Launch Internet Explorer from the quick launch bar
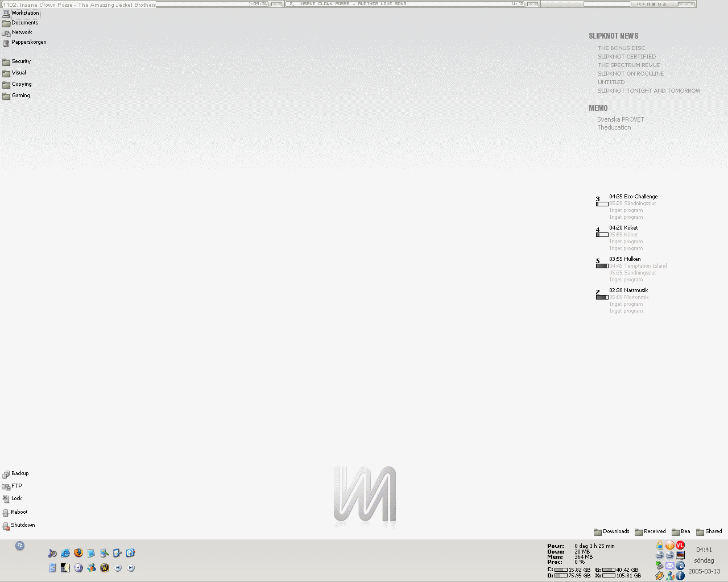The image size is (728, 582). [65, 553]
